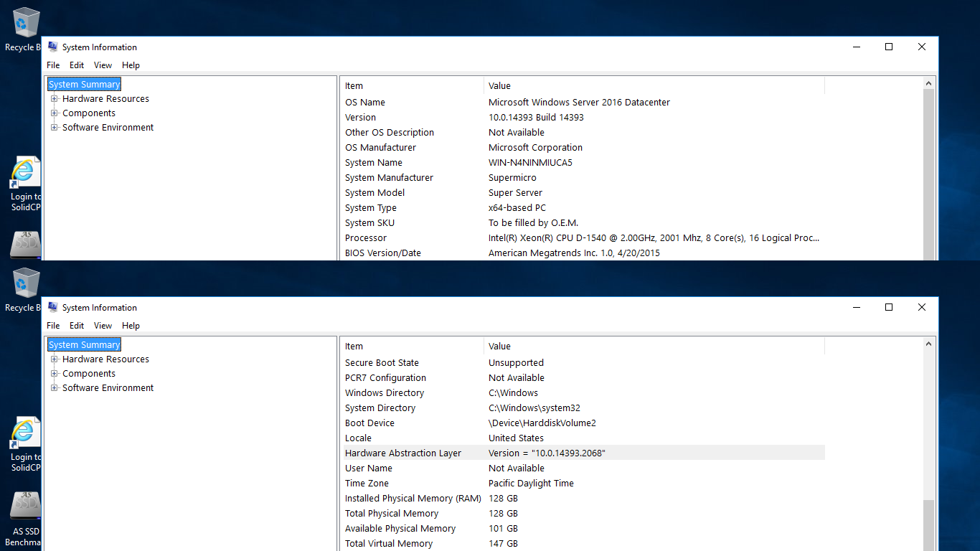Open the View menu in the lower window
This screenshot has width=980, height=551.
tap(103, 326)
